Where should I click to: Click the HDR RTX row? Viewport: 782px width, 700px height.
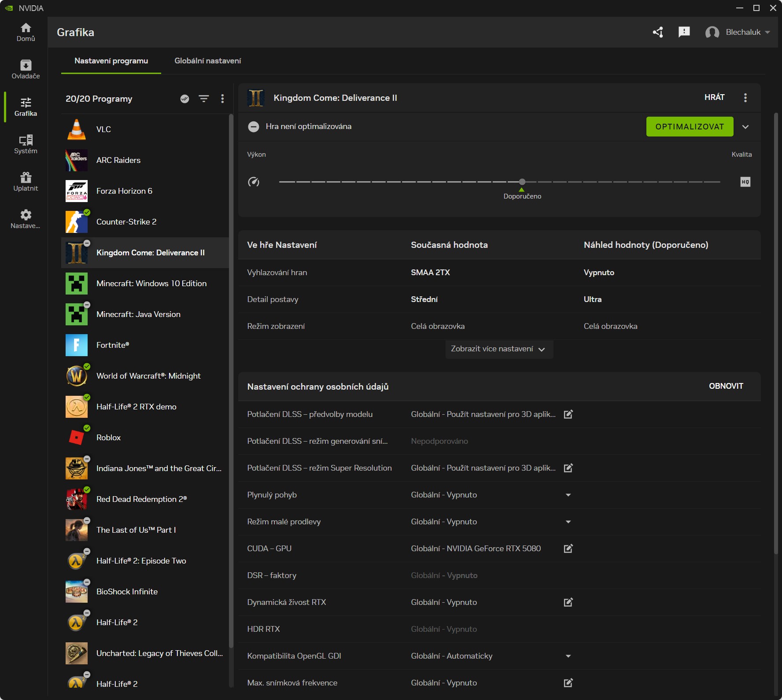tap(499, 629)
